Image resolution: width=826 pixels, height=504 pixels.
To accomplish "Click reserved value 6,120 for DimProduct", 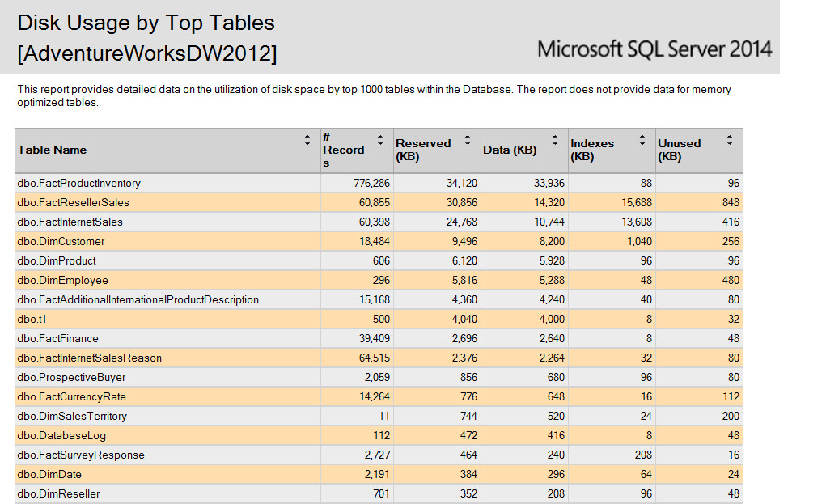I will coord(464,261).
